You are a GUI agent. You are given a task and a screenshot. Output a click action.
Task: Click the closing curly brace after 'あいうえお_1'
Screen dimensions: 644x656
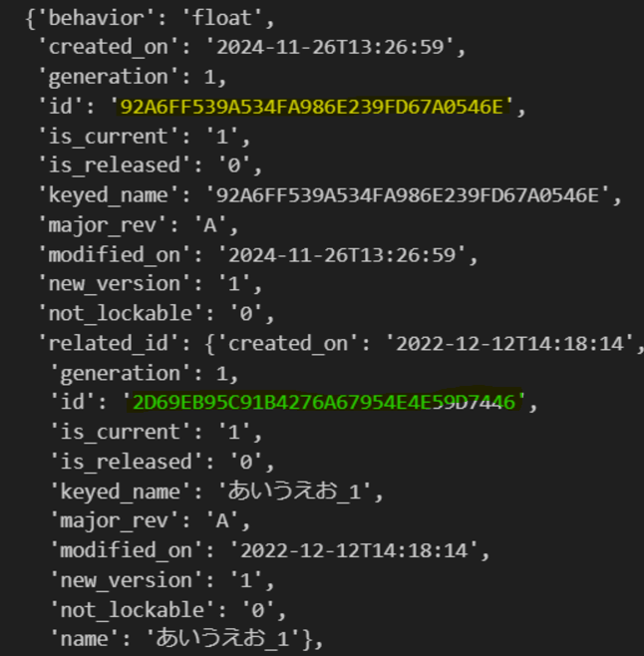click(312, 638)
